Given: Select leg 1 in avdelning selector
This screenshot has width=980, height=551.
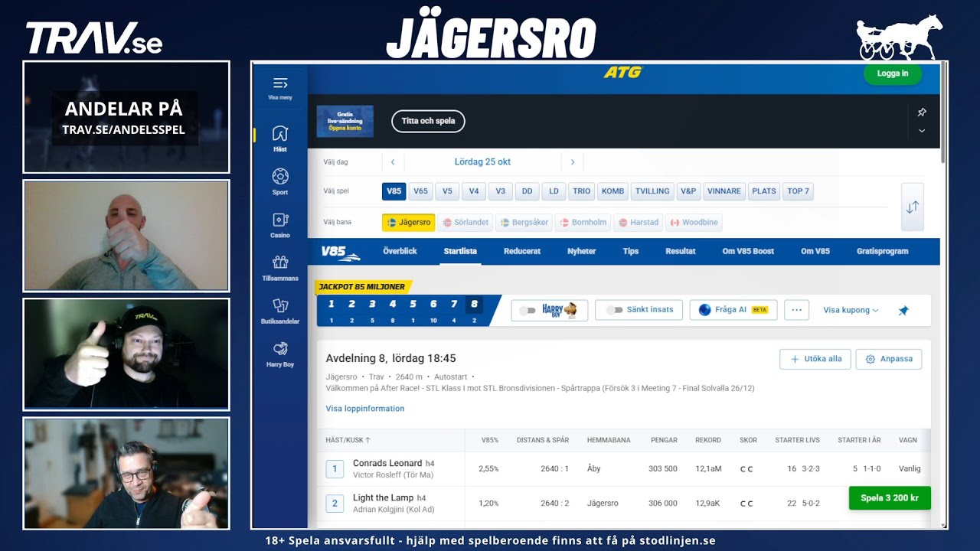Looking at the screenshot, I should tap(331, 310).
